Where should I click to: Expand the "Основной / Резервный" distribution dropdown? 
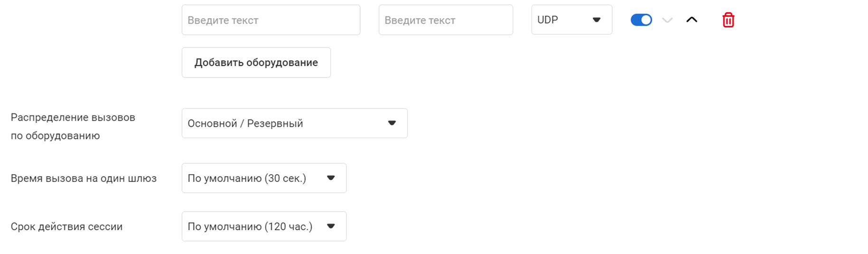294,123
